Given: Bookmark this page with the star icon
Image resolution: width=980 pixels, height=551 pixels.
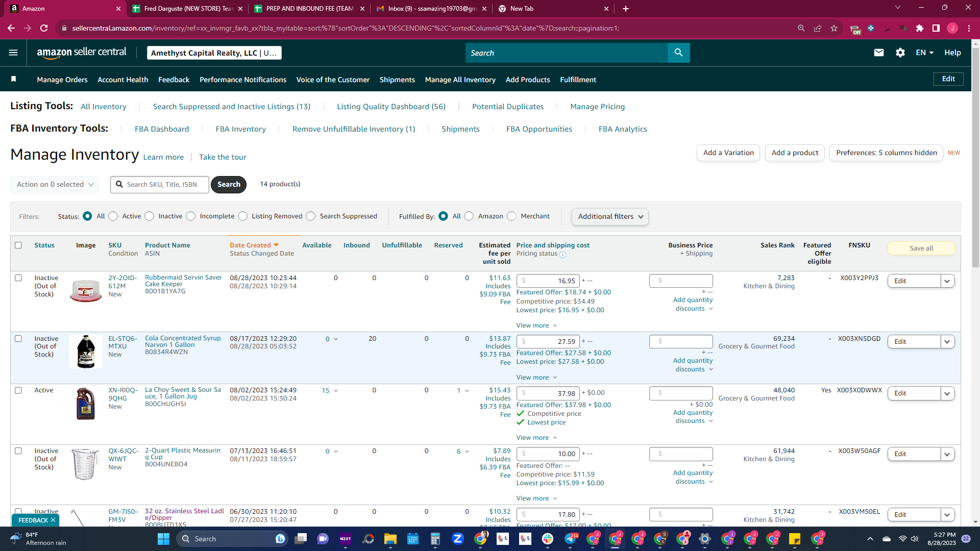Looking at the screenshot, I should [834, 28].
